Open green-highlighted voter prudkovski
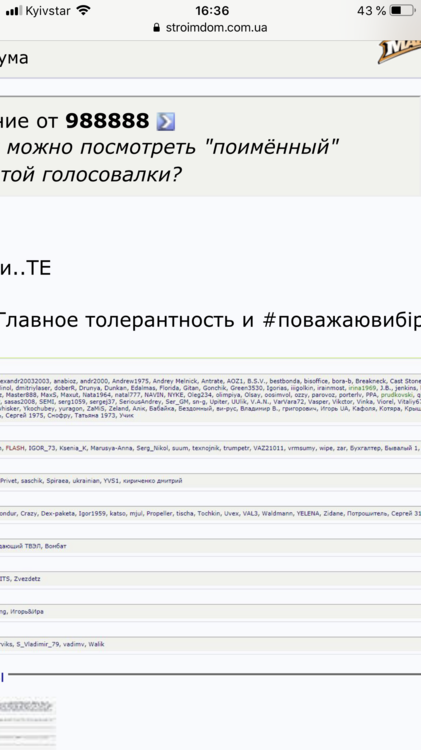The image size is (421, 750). pos(397,395)
